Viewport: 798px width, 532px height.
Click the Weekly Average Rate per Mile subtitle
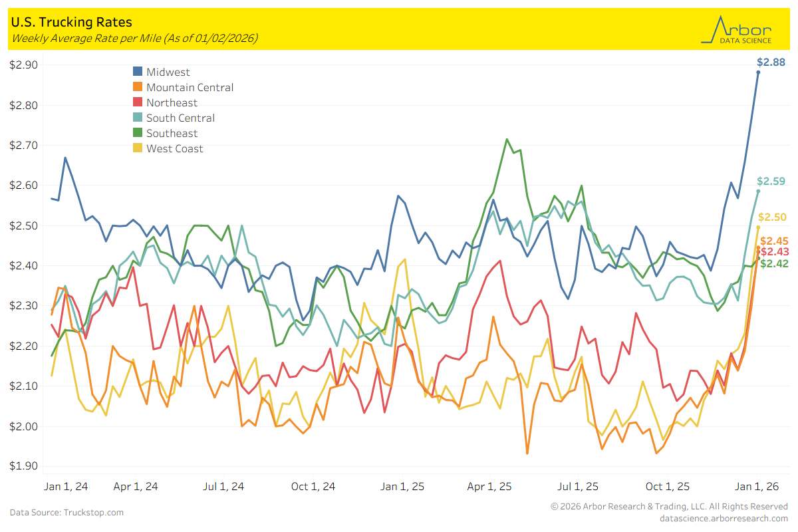tap(134, 38)
